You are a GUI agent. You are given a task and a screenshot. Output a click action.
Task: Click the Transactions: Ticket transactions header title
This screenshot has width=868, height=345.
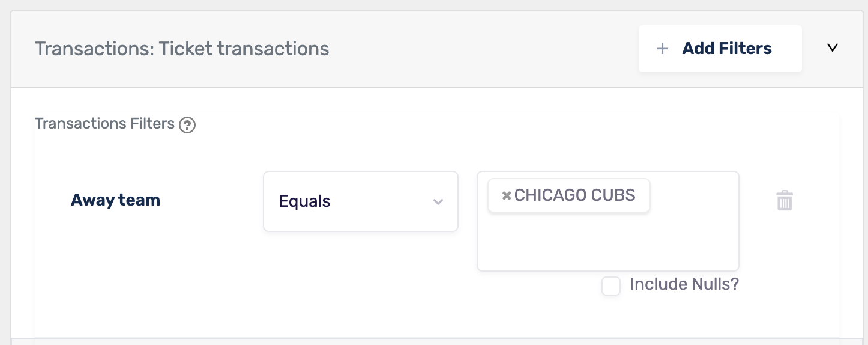coord(182,49)
